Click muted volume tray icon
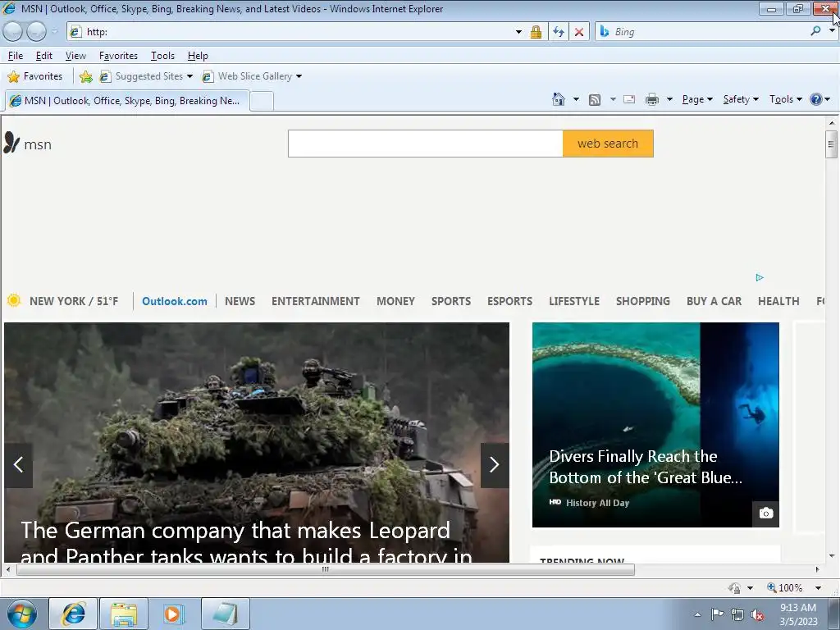Image resolution: width=840 pixels, height=630 pixels. click(x=757, y=614)
